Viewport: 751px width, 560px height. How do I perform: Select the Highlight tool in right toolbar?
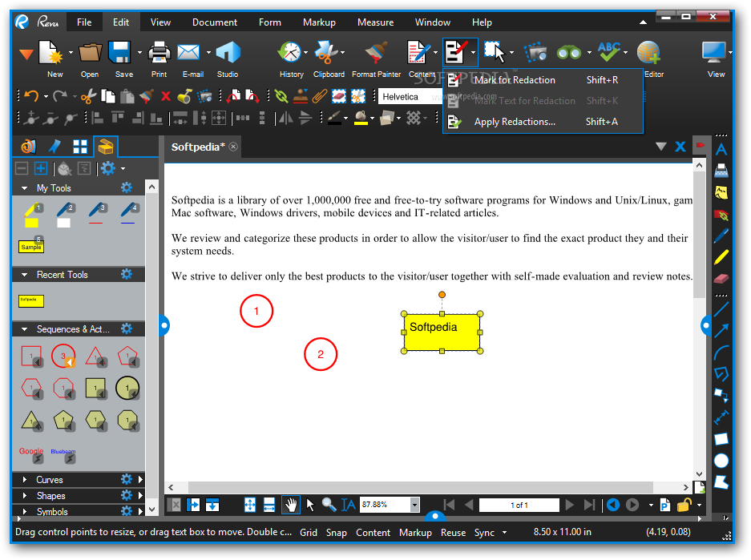coord(721,257)
